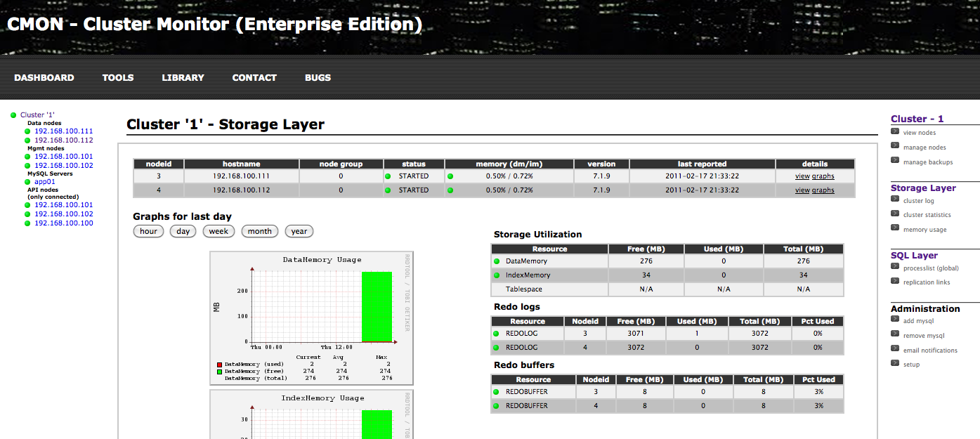The height and width of the screenshot is (439, 980).
Task: Click view link for node 4 row
Action: 802,190
